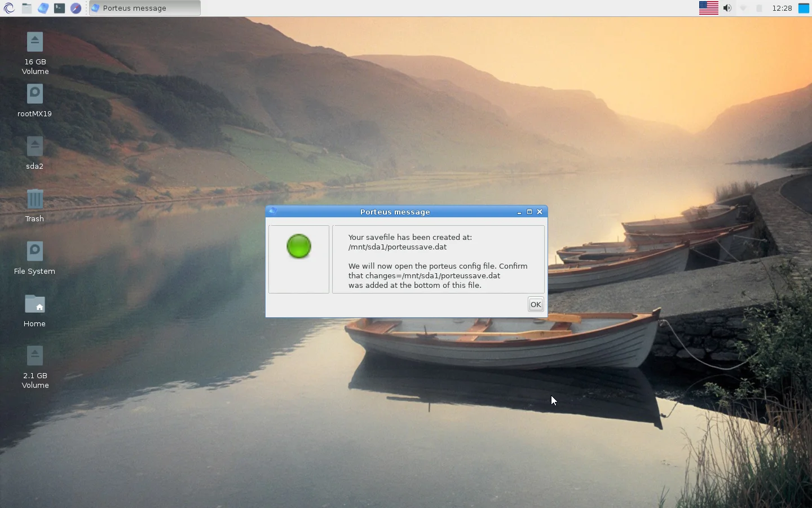Click the text 'Your savefile has been created at:'

pos(410,237)
